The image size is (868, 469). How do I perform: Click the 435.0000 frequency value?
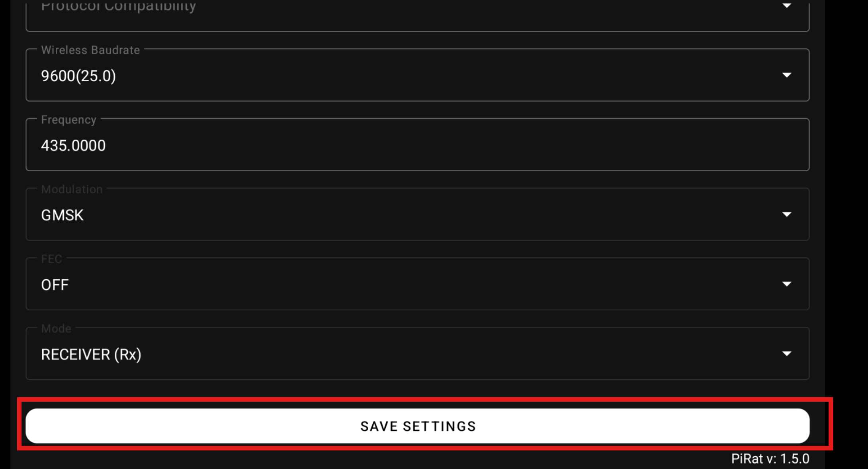(73, 145)
